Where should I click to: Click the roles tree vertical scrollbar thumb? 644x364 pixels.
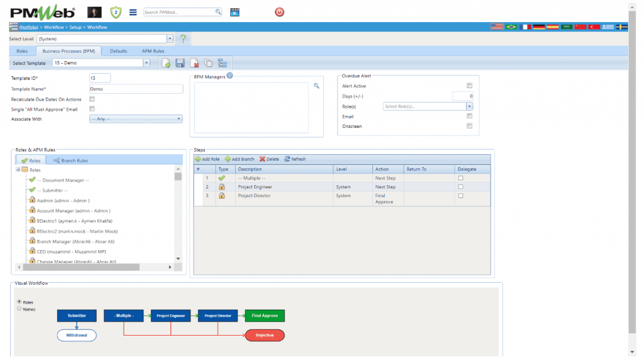[x=178, y=176]
